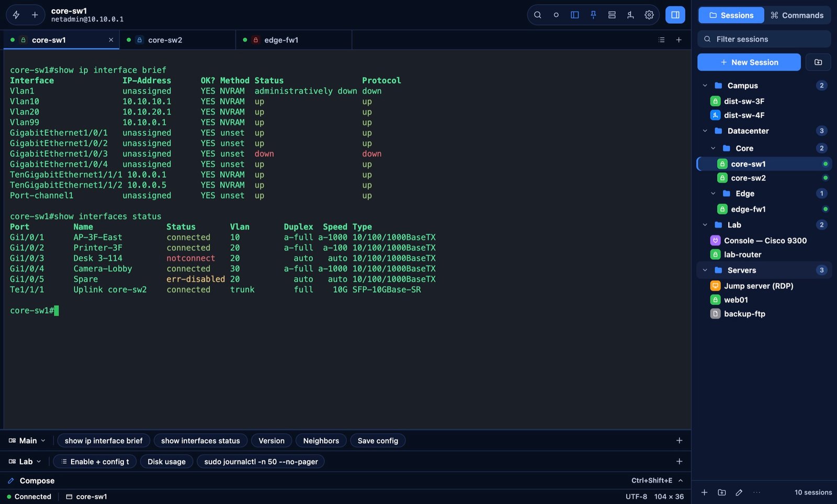Click the Save config snippet button

[x=378, y=441]
